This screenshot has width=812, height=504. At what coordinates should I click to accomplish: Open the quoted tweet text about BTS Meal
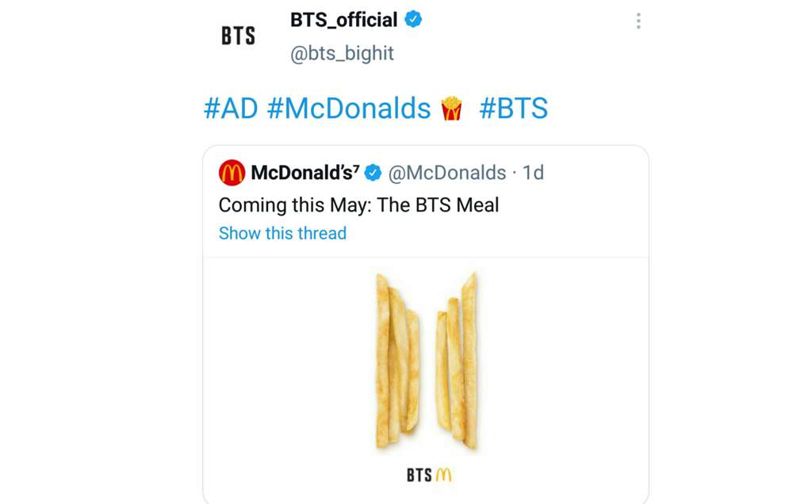(x=359, y=205)
